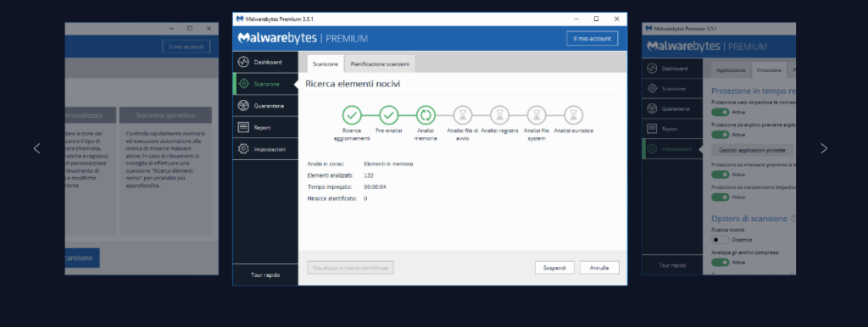This screenshot has width=868, height=327.
Task: Click the Analisi euristica hourglass step
Action: pyautogui.click(x=574, y=115)
